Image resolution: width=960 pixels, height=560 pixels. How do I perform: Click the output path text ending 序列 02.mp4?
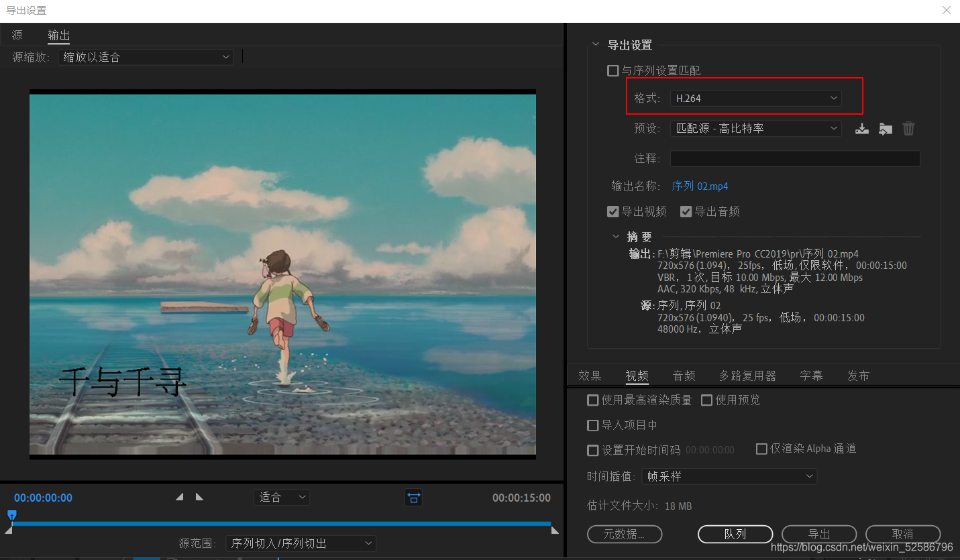pyautogui.click(x=758, y=254)
